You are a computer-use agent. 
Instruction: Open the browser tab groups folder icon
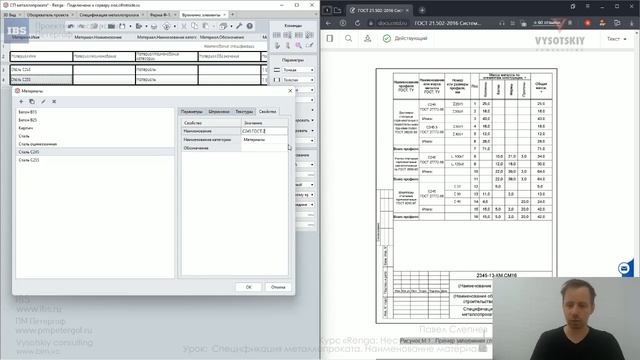(337, 10)
